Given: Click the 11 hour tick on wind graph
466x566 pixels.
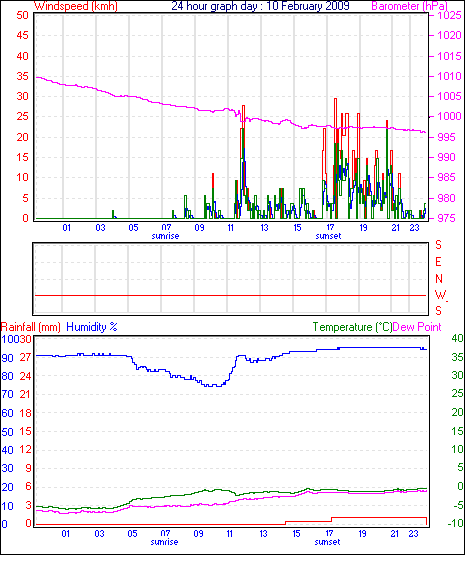Looking at the screenshot, I should tap(230, 228).
